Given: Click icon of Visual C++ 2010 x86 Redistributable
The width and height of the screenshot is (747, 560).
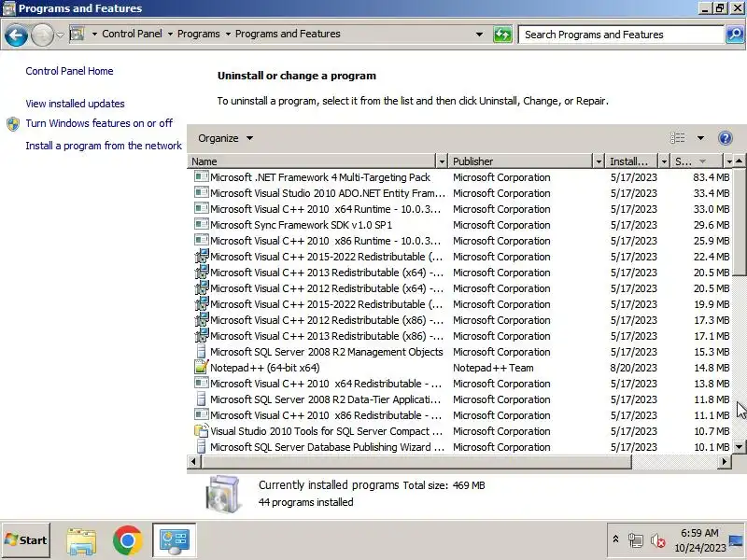Looking at the screenshot, I should (202, 415).
